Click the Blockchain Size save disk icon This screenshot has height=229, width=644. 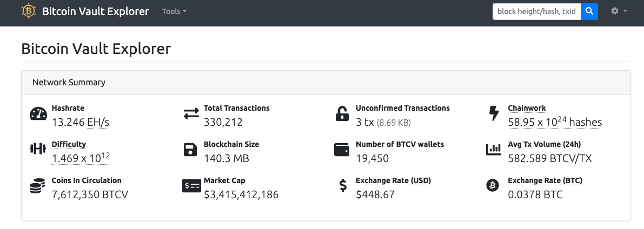point(190,150)
